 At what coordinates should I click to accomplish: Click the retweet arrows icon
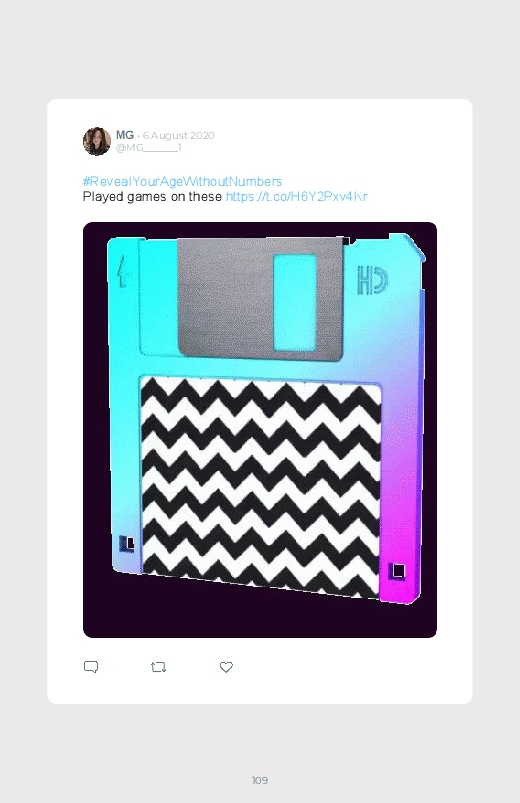click(158, 667)
